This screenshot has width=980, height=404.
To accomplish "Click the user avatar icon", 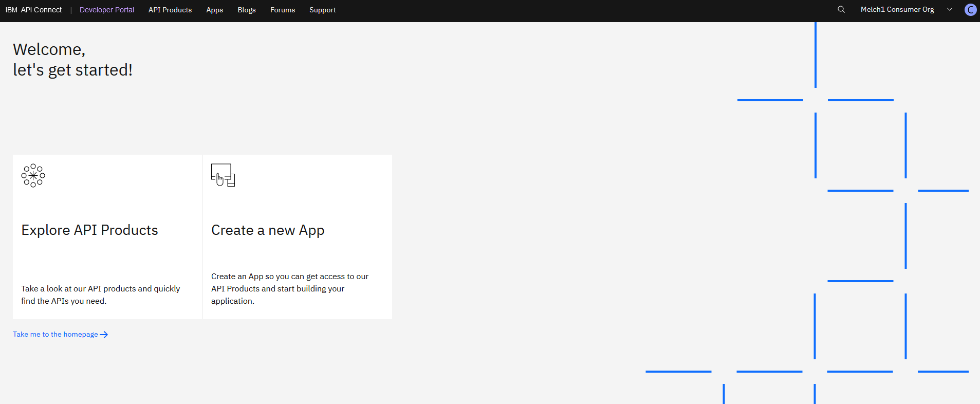I will coord(970,10).
